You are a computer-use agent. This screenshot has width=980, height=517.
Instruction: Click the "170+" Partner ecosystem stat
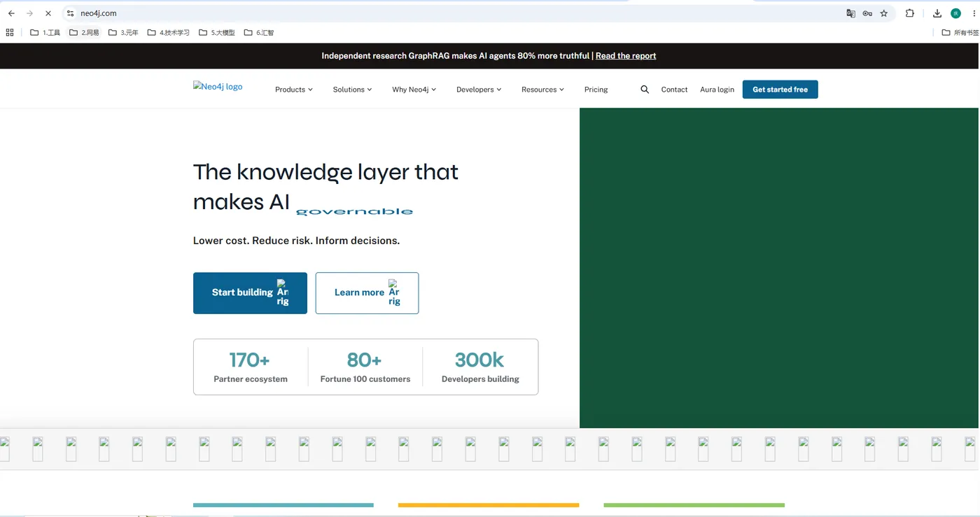click(x=251, y=367)
